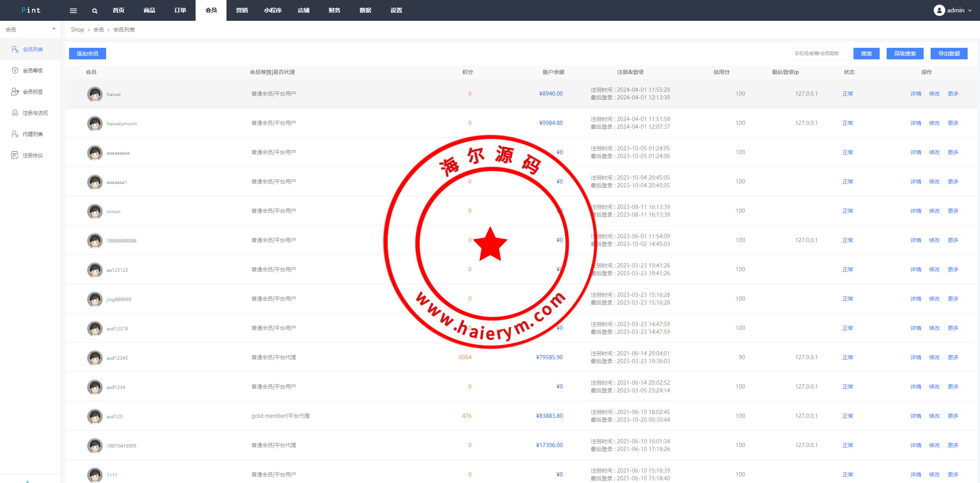Click the member search input field
The width and height of the screenshot is (980, 483).
pos(821,54)
